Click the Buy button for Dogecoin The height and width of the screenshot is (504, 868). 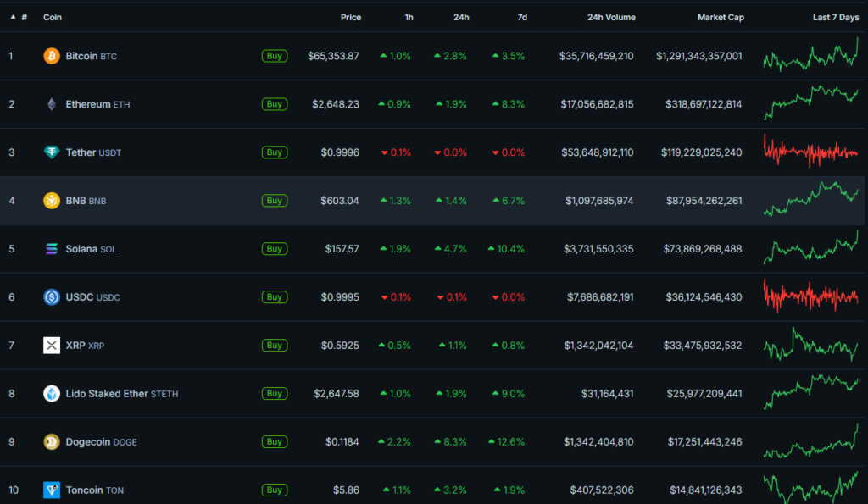[275, 441]
